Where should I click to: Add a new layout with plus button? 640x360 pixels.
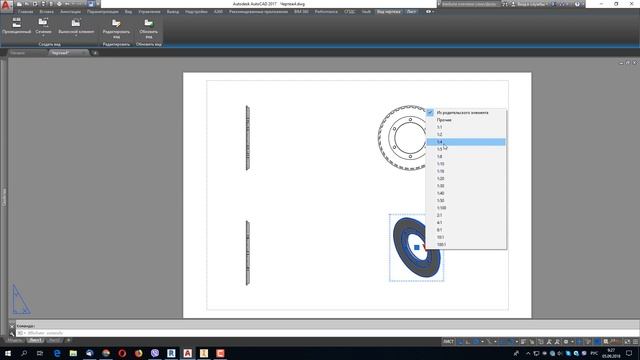pos(68,340)
